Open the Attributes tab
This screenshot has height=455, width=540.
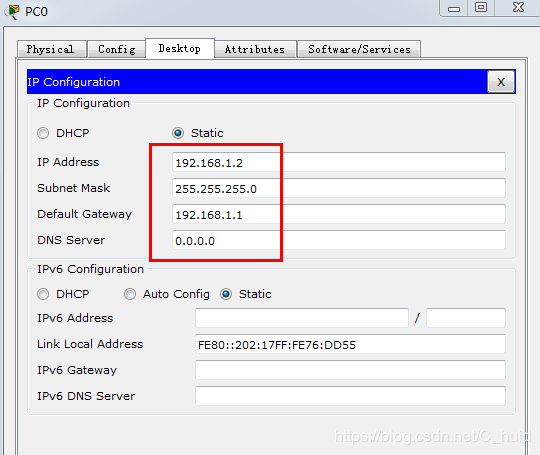point(255,49)
